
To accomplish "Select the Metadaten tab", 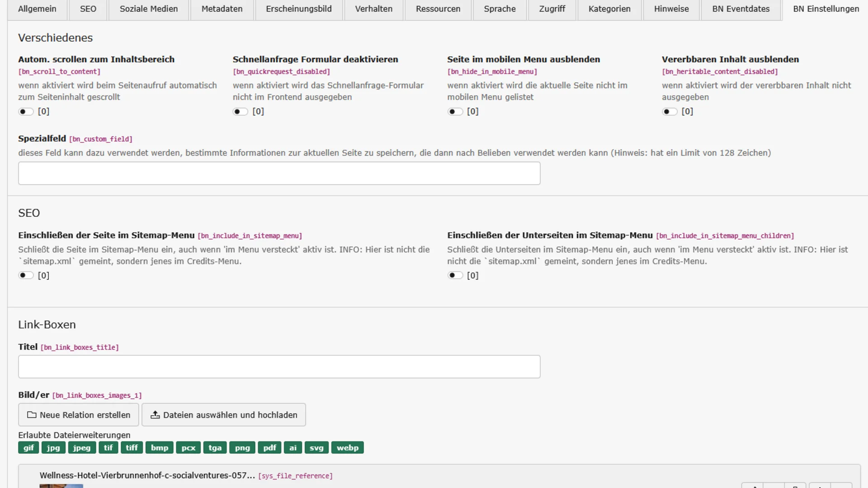I will (x=222, y=9).
